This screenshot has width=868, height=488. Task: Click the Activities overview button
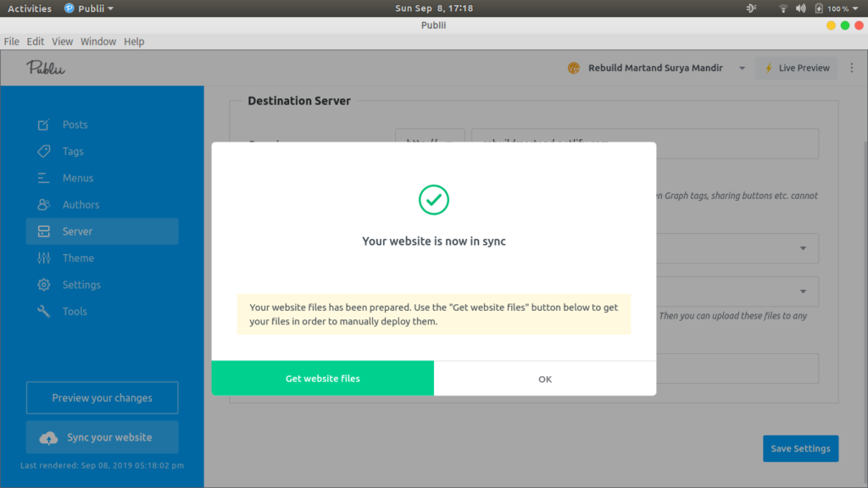(30, 8)
